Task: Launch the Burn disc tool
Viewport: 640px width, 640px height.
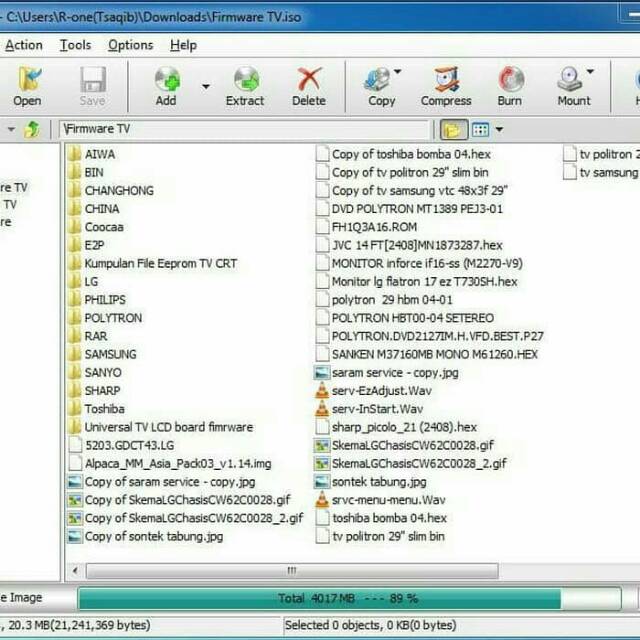Action: (x=510, y=85)
